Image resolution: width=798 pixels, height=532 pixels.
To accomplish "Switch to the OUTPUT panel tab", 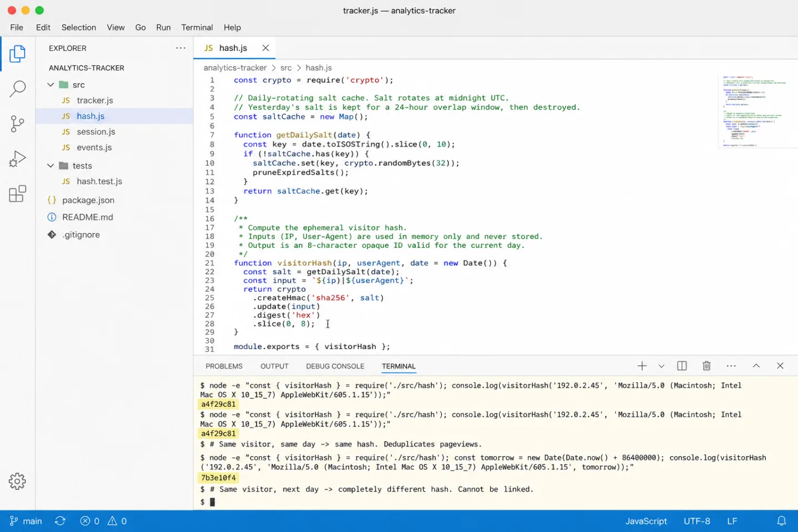I will tap(274, 366).
